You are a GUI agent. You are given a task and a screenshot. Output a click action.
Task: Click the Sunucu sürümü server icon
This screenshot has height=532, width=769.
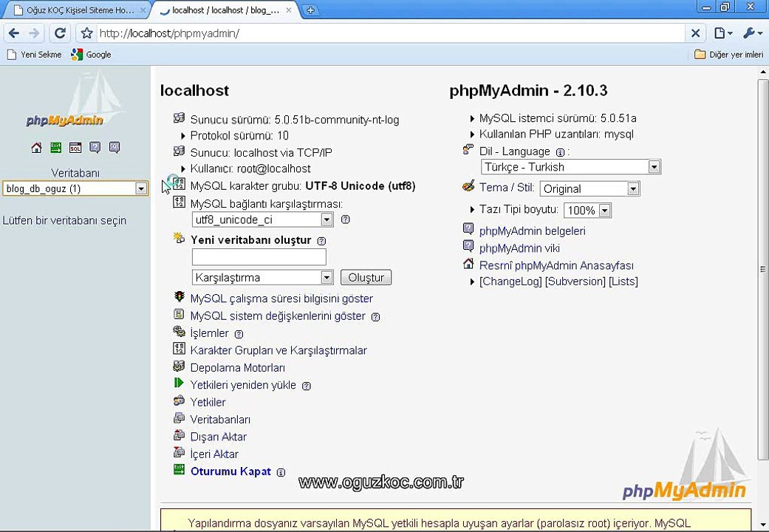click(179, 117)
